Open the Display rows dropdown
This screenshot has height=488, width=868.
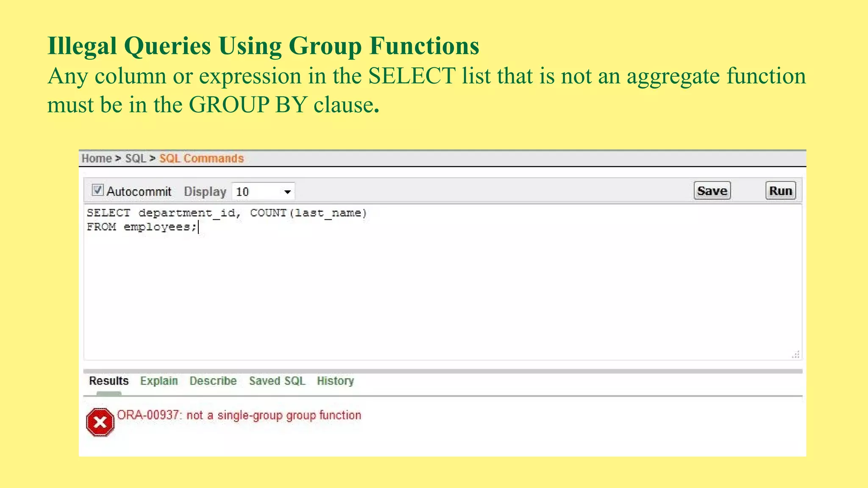(263, 192)
